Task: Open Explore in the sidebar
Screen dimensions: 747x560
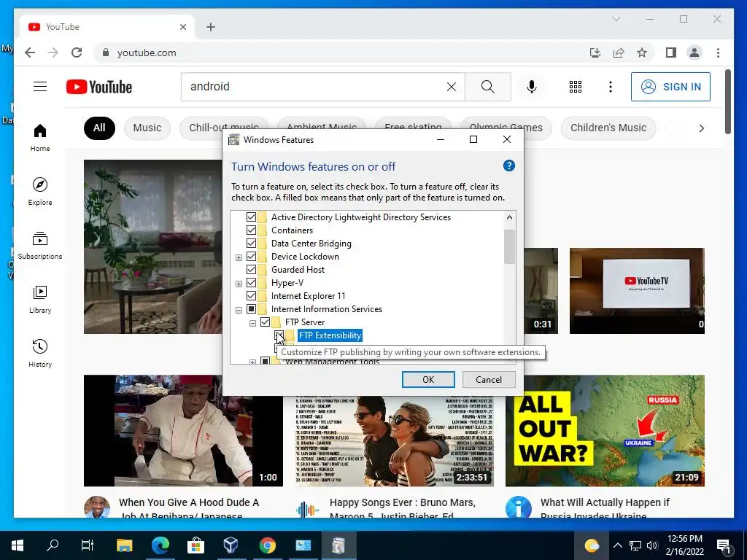Action: [40, 192]
